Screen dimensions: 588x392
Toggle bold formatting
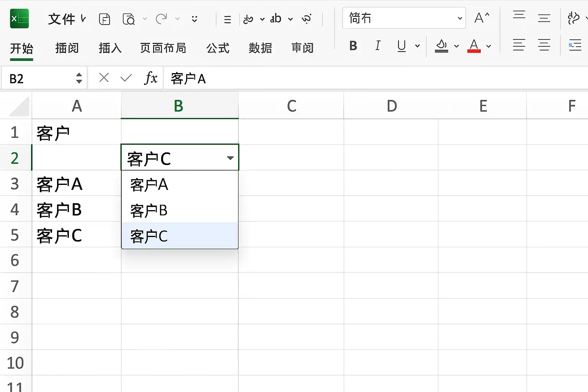point(353,46)
